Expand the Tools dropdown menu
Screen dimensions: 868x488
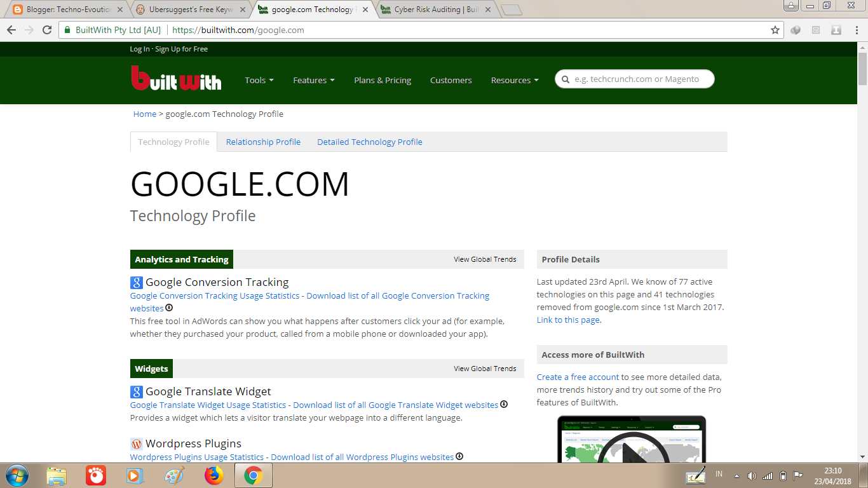[x=259, y=80]
